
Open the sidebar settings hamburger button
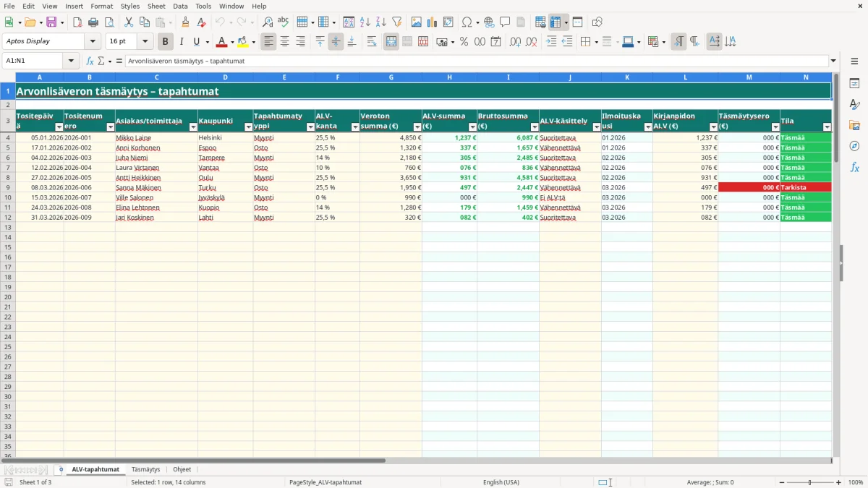point(854,61)
